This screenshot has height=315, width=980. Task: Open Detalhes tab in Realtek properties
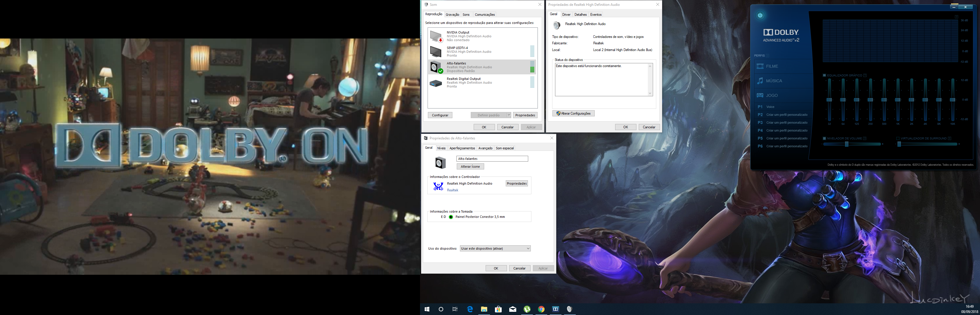pyautogui.click(x=580, y=15)
